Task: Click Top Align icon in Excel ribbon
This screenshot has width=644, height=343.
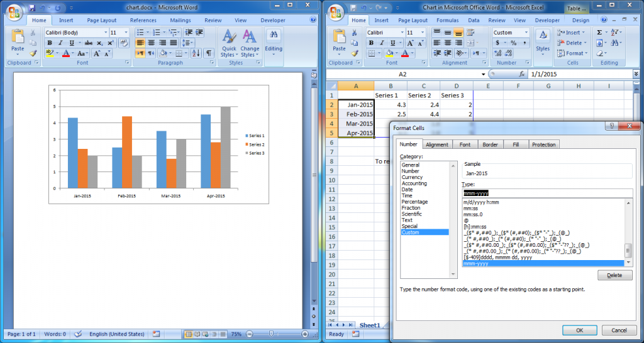Action: 436,33
